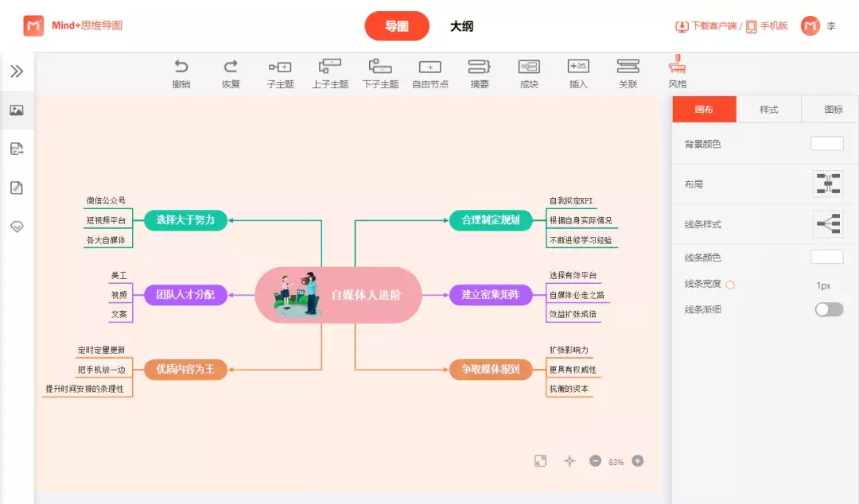Insert a 自由节点 free node

tap(429, 68)
